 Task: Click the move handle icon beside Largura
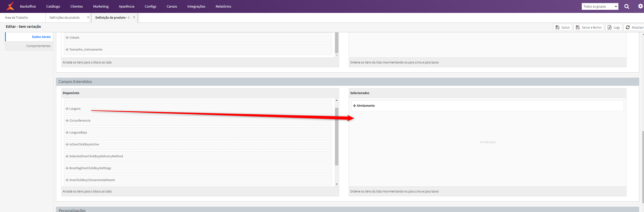pyautogui.click(x=67, y=109)
